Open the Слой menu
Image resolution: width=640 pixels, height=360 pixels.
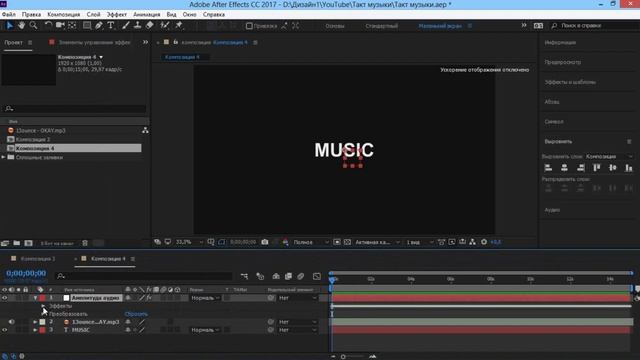coord(93,14)
